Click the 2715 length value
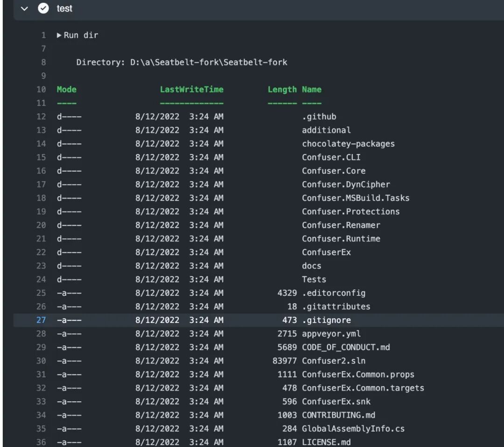The width and height of the screenshot is (504, 447). 287,334
